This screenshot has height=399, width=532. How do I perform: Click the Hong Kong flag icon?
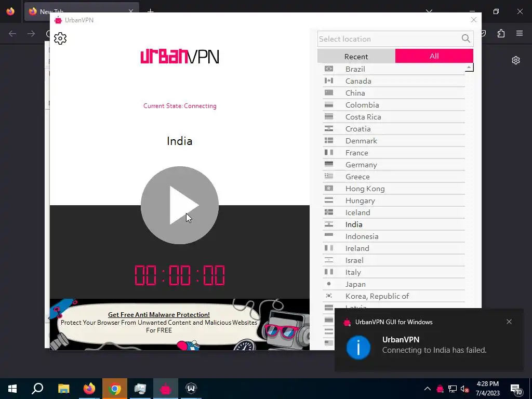(x=329, y=188)
